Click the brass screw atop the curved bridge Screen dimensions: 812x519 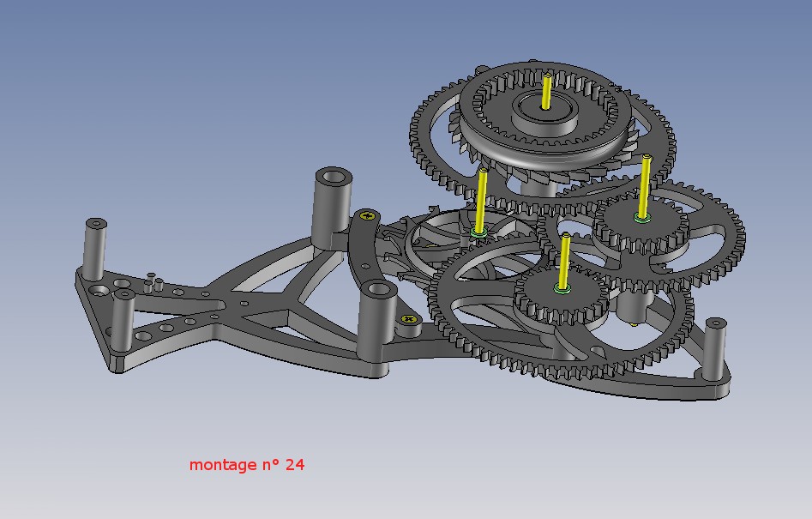(367, 214)
